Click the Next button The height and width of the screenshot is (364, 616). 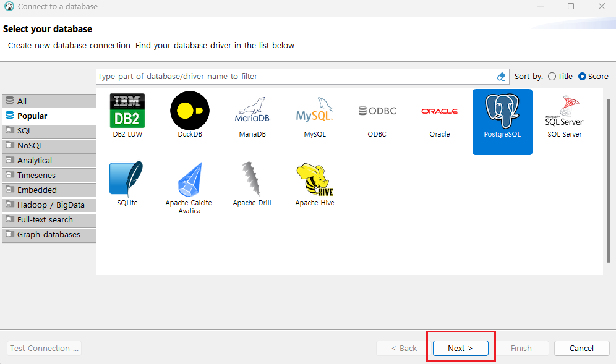(x=460, y=349)
